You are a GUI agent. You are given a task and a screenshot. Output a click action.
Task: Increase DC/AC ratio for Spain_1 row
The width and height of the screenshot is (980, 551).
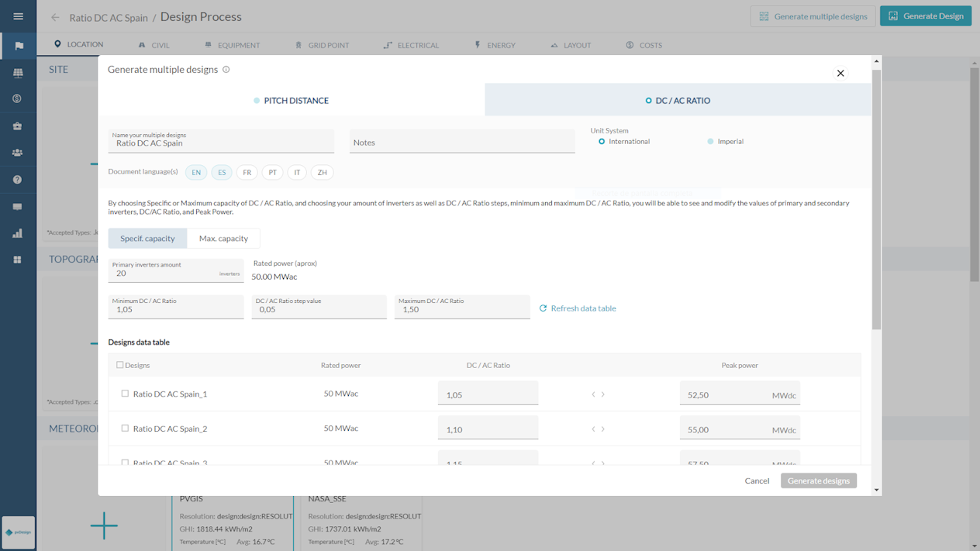pyautogui.click(x=603, y=394)
